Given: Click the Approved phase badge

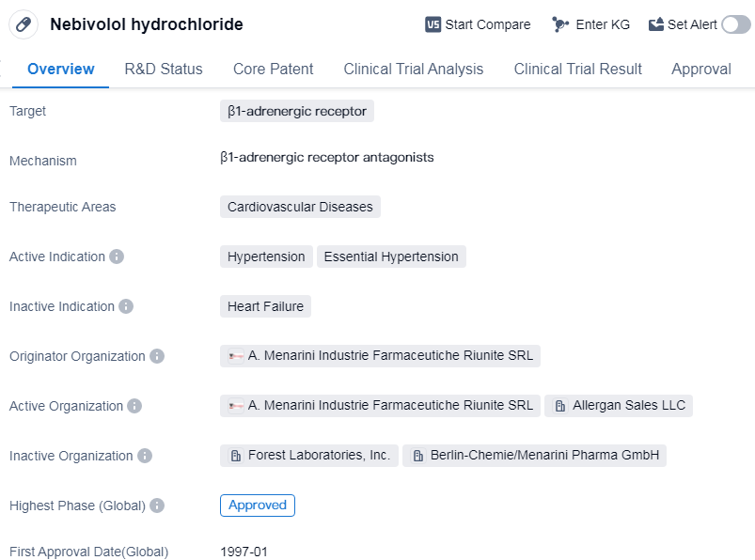Looking at the screenshot, I should (x=258, y=506).
